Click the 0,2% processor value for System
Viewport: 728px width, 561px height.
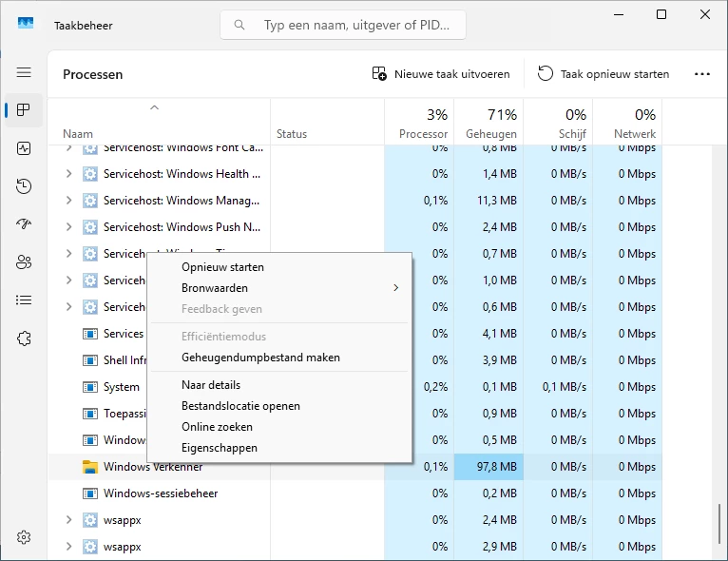(435, 387)
